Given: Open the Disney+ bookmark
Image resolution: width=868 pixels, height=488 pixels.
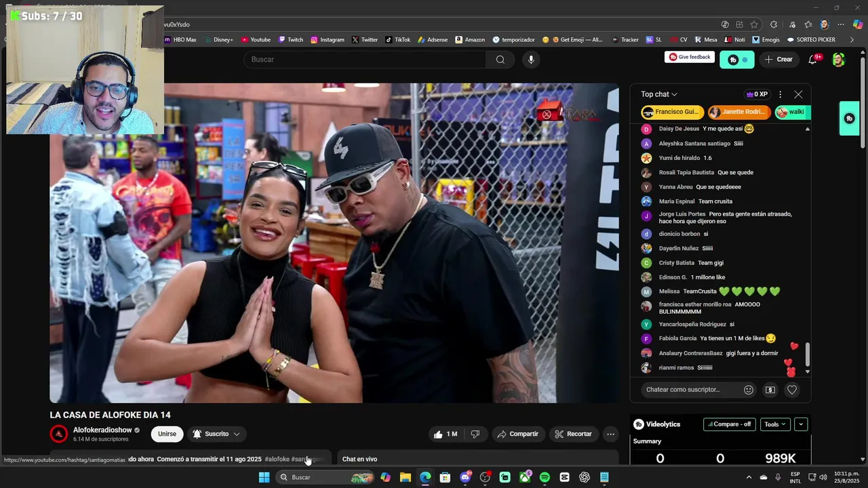Looking at the screenshot, I should pos(218,40).
